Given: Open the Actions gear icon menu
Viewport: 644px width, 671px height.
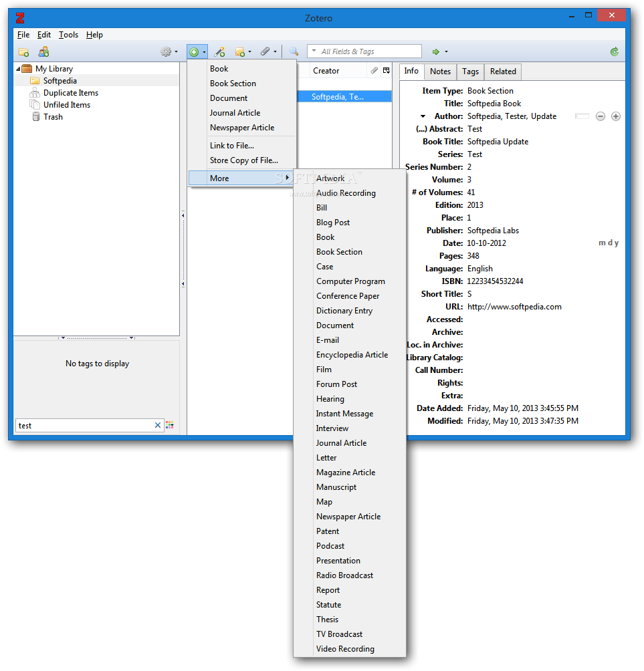Looking at the screenshot, I should [165, 51].
